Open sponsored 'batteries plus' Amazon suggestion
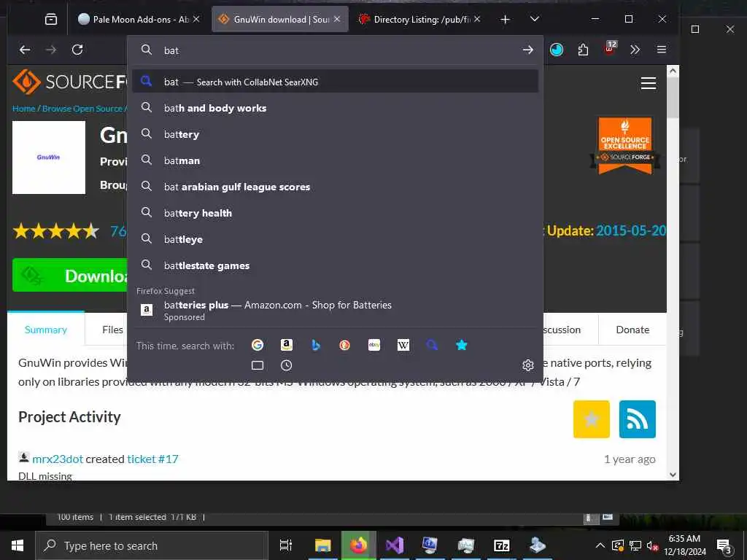The image size is (747, 560). [x=335, y=310]
